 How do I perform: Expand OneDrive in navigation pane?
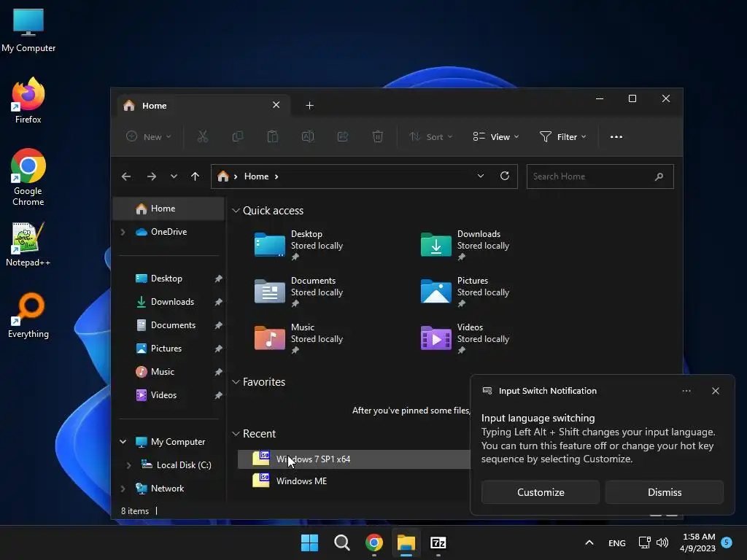(x=123, y=232)
